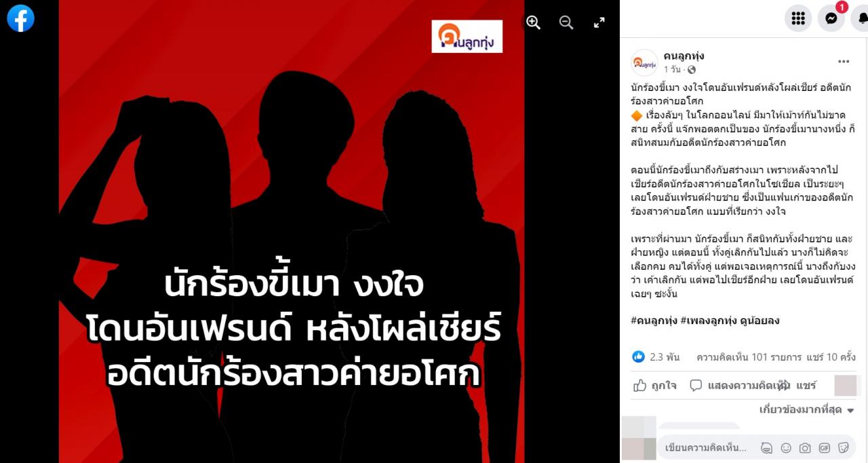
Task: Open the notifications bell
Action: click(x=861, y=18)
